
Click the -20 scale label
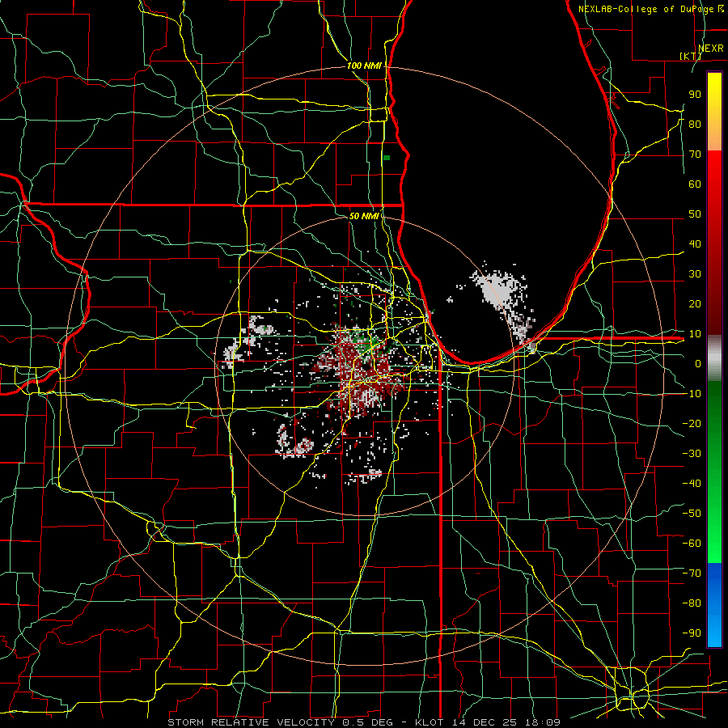coord(692,423)
